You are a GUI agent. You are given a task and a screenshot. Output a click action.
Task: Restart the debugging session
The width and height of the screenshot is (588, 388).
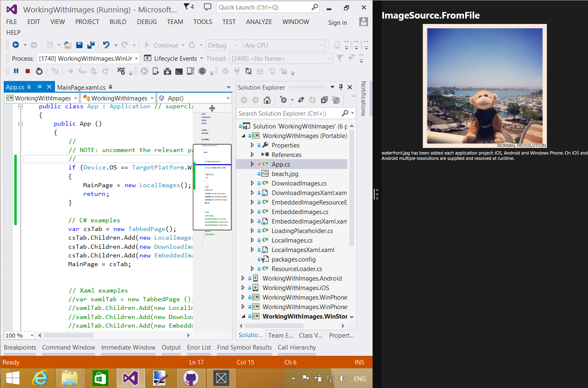39,71
